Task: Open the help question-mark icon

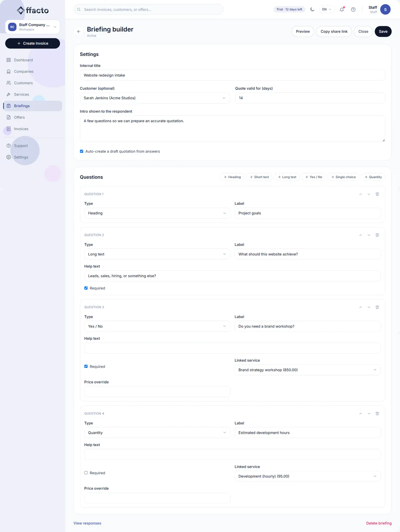Action: point(353,9)
